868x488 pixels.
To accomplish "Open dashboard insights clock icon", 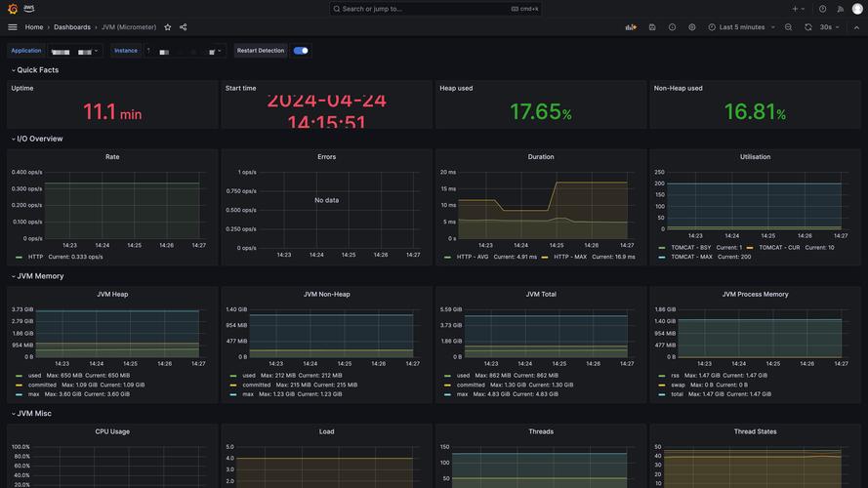I will [672, 27].
